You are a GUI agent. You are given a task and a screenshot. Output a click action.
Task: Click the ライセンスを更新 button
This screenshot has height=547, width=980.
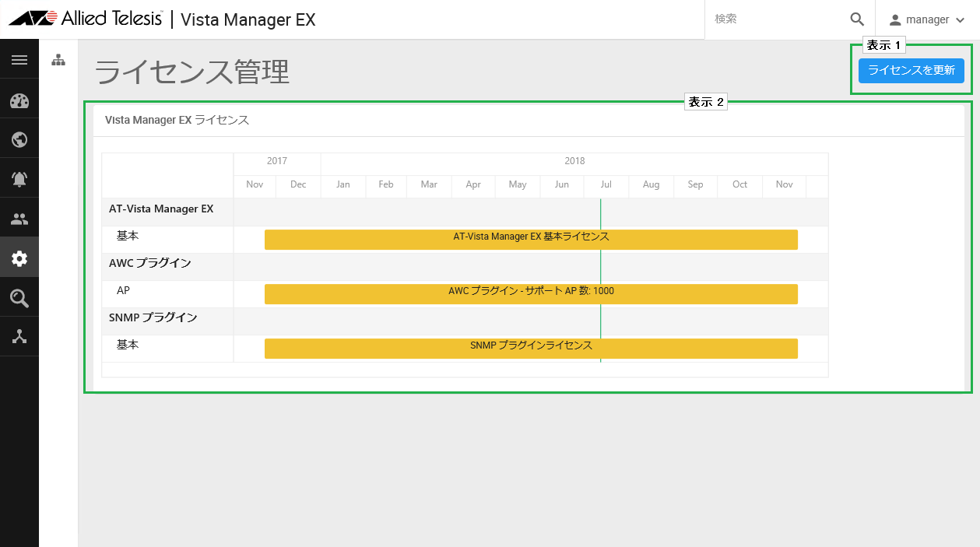tap(912, 70)
